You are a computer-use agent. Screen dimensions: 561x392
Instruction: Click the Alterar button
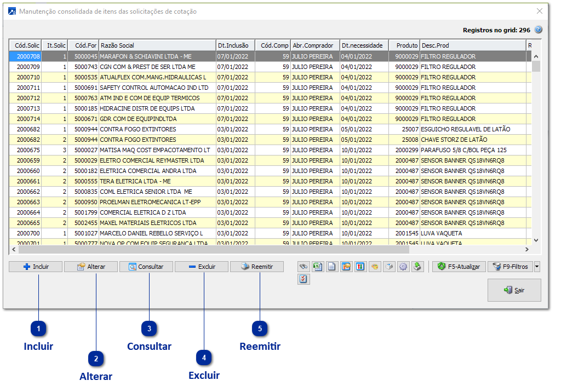pyautogui.click(x=91, y=267)
